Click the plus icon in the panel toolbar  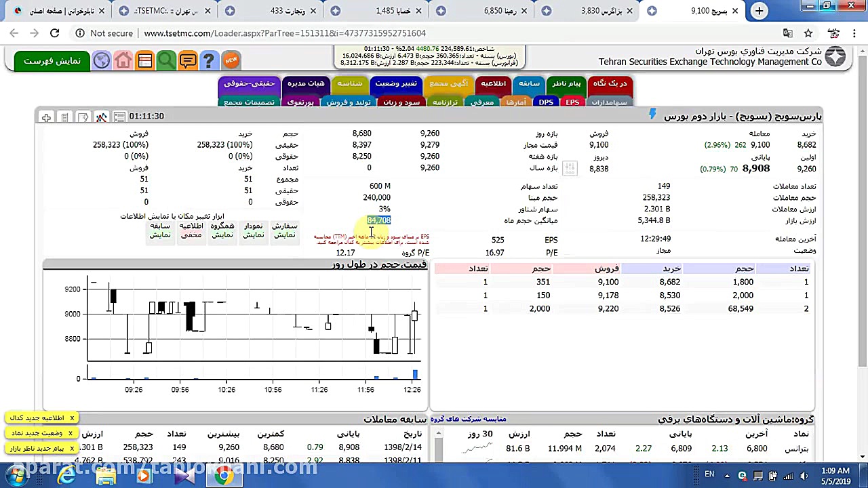coord(46,117)
